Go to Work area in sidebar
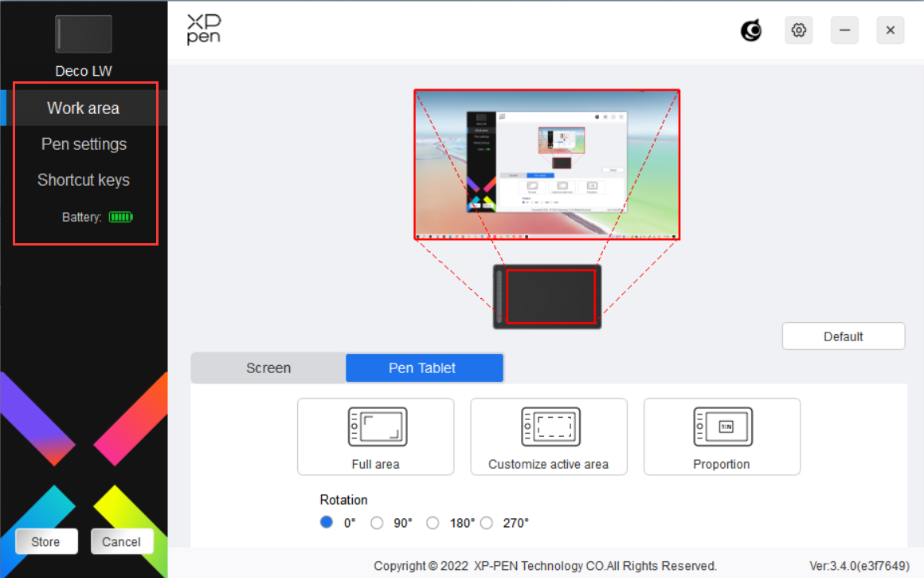The height and width of the screenshot is (578, 924). pos(84,108)
